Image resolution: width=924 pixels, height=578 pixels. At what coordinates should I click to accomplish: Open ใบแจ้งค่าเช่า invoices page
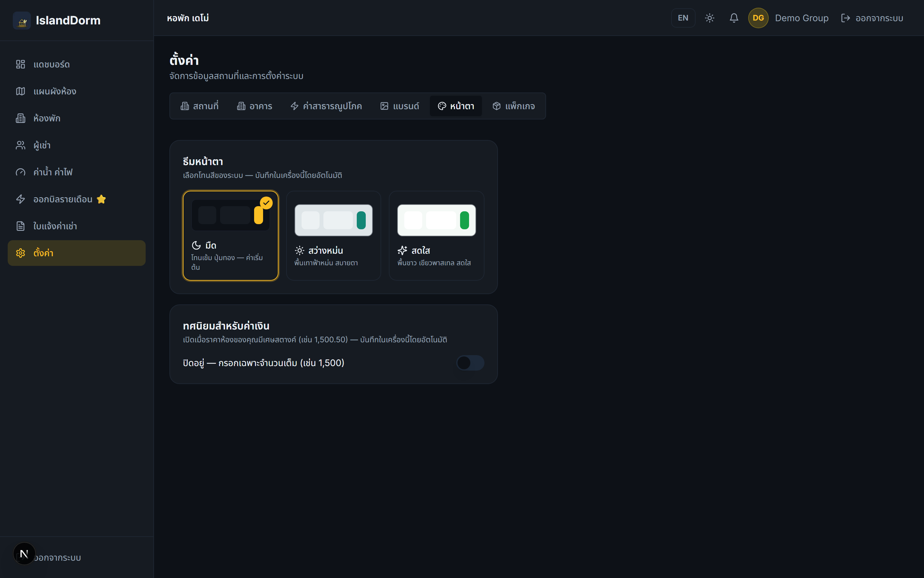pyautogui.click(x=76, y=226)
